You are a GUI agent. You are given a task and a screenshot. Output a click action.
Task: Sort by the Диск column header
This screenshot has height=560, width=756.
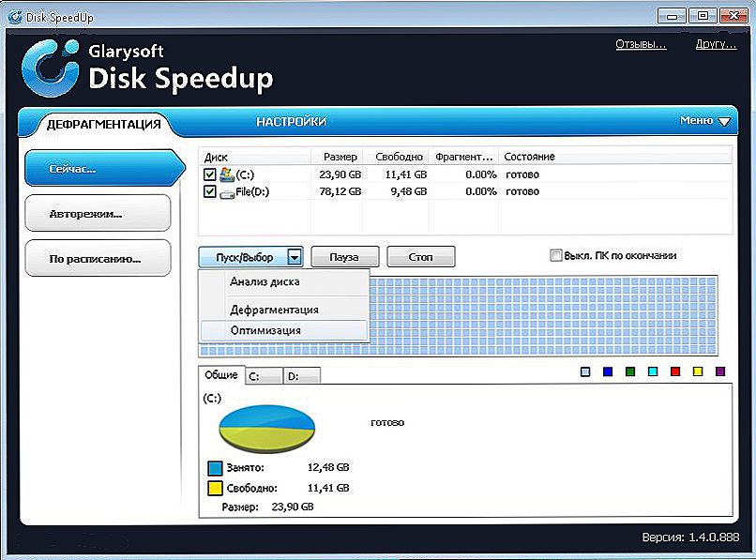point(254,157)
